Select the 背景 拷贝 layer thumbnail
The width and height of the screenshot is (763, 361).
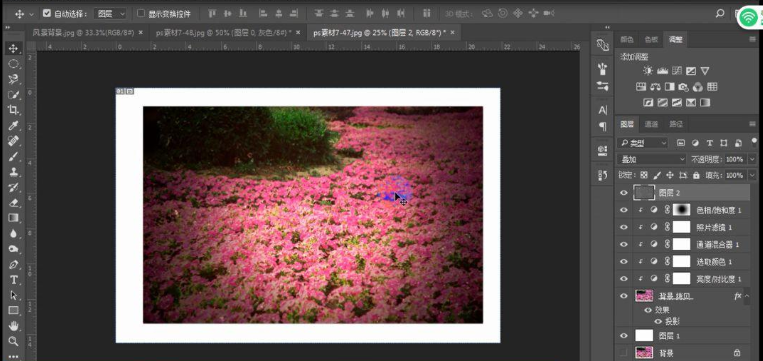[x=644, y=296]
